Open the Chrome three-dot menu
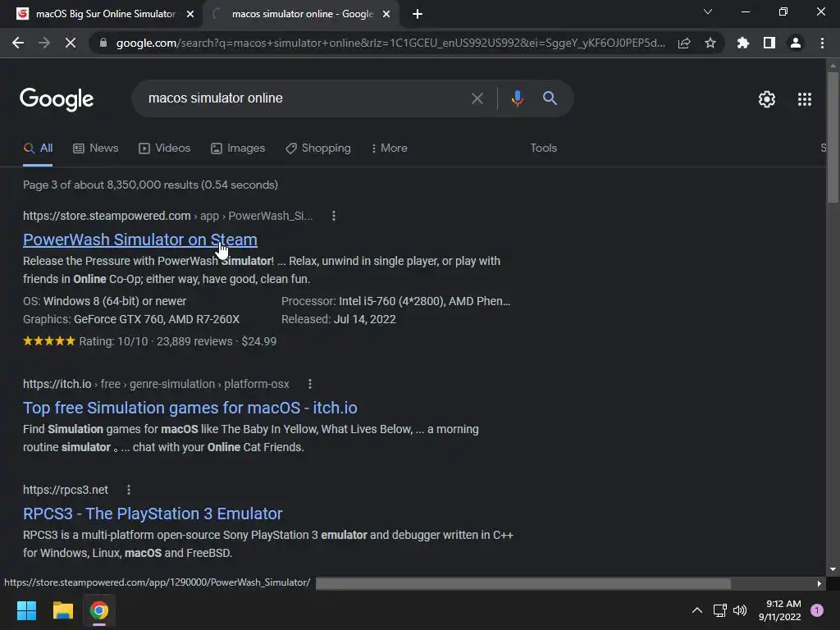 (822, 43)
